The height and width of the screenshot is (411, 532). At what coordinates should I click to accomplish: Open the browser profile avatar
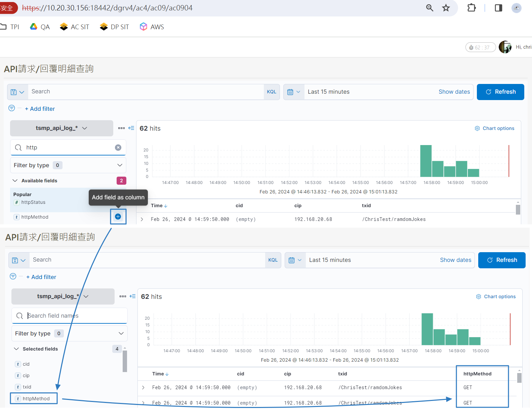pyautogui.click(x=517, y=8)
